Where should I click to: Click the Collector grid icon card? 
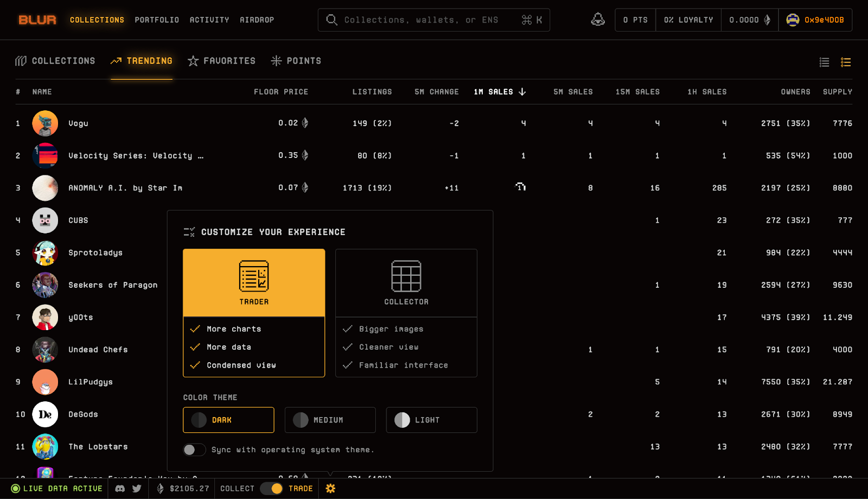[x=406, y=283]
